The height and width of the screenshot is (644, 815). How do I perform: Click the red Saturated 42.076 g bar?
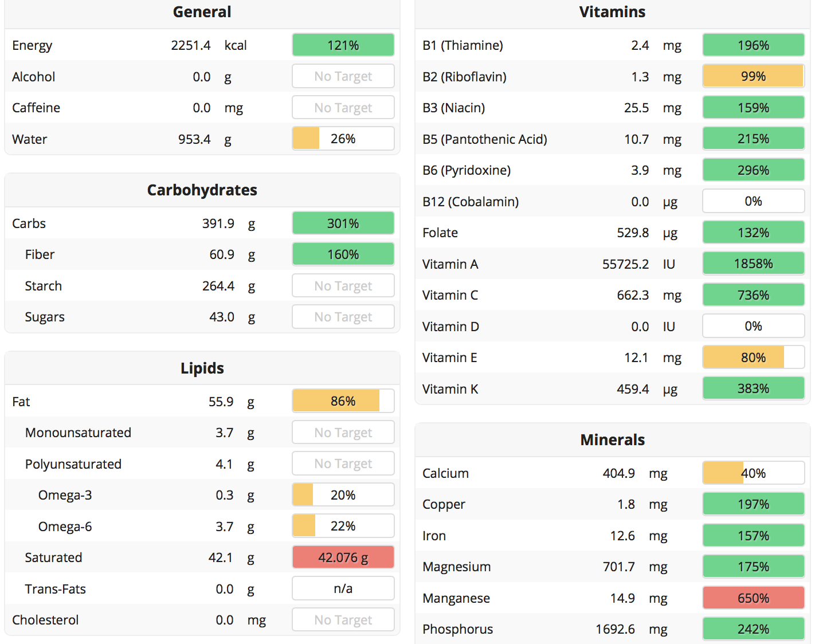tap(343, 557)
